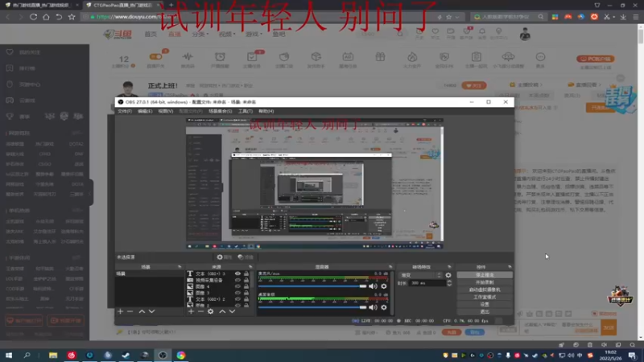
Task: Open Douyu notification bell icon
Action: 482,31
